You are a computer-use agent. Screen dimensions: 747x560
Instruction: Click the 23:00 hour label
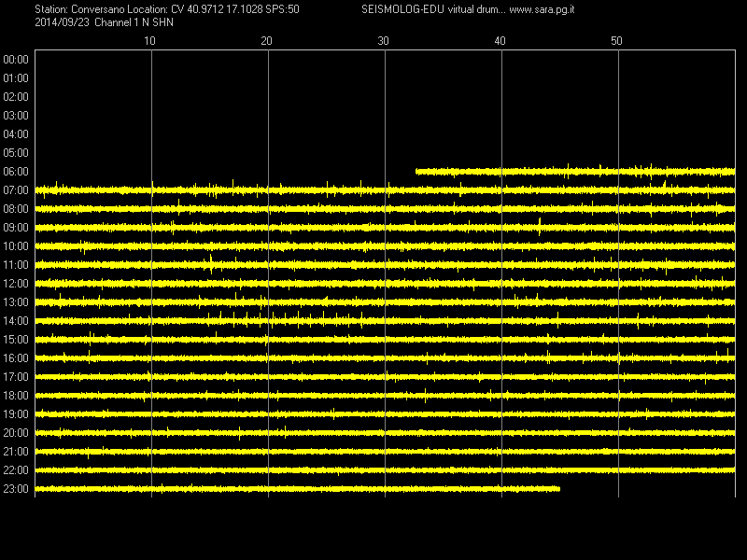(16, 489)
